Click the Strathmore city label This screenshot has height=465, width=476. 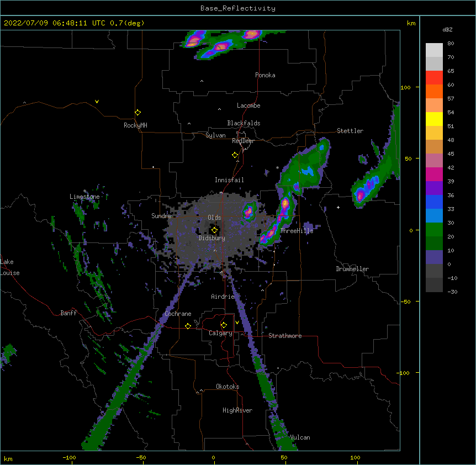tap(285, 336)
